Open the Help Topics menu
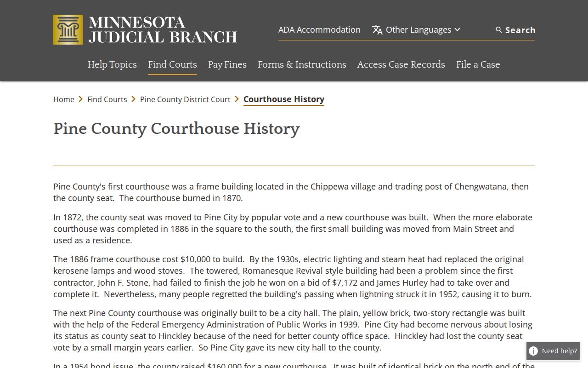The width and height of the screenshot is (588, 368). [x=112, y=64]
